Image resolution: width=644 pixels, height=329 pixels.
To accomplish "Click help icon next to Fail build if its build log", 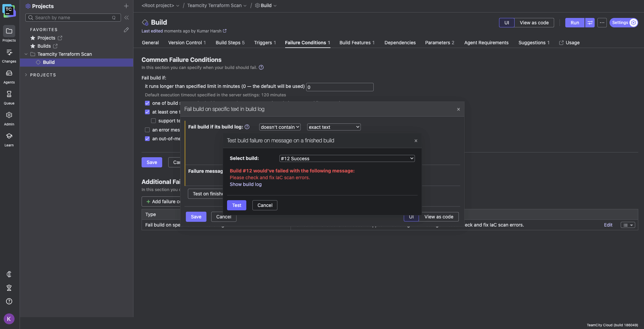I will click(x=247, y=127).
